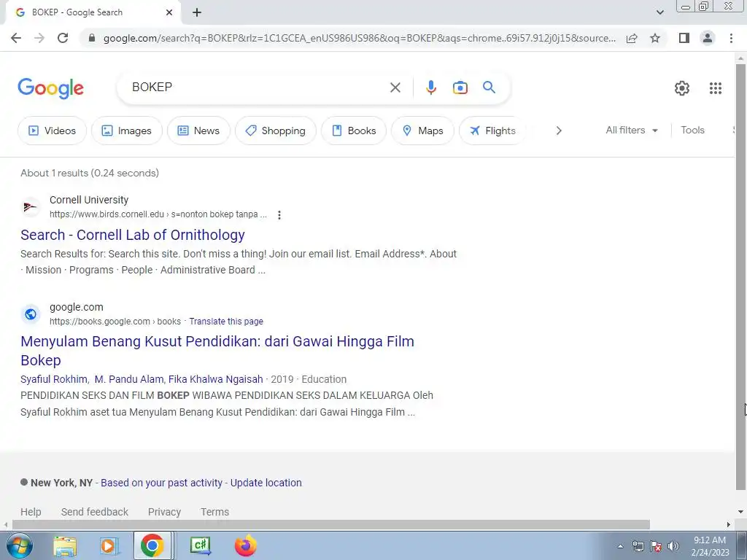This screenshot has width=747, height=560.
Task: Show more filter chips with arrow
Action: [559, 131]
